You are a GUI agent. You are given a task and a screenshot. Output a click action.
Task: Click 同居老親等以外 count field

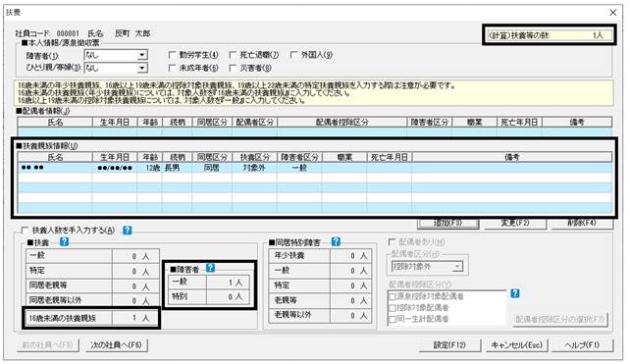(x=135, y=300)
